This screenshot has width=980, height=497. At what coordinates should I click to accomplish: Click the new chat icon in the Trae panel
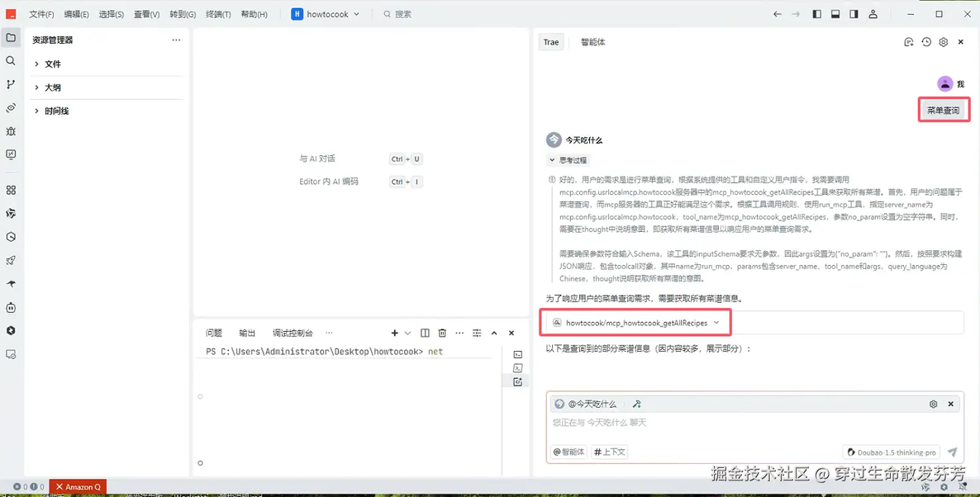click(909, 42)
